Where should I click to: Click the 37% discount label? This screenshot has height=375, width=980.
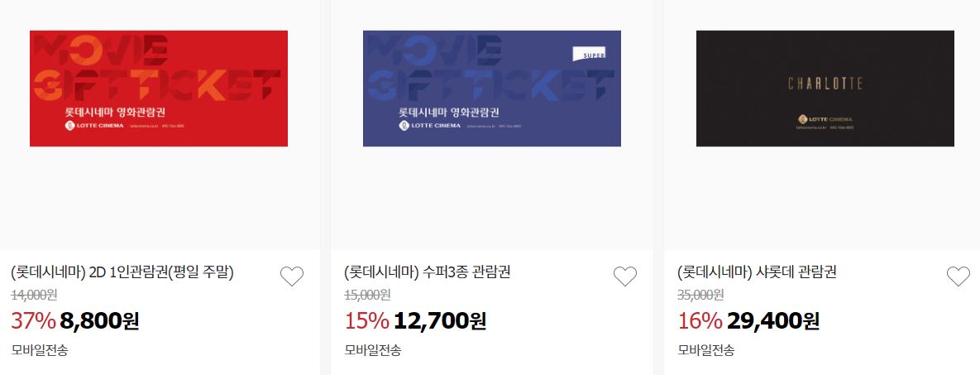tap(34, 320)
